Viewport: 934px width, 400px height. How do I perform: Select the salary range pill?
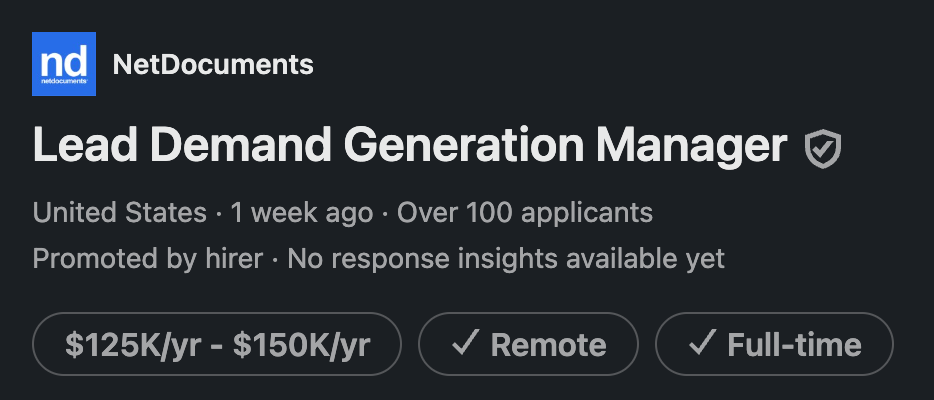point(217,345)
